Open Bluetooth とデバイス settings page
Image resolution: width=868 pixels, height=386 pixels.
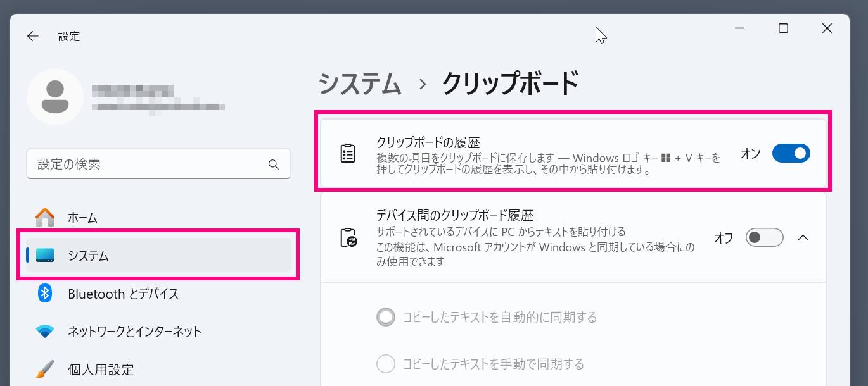coord(123,294)
